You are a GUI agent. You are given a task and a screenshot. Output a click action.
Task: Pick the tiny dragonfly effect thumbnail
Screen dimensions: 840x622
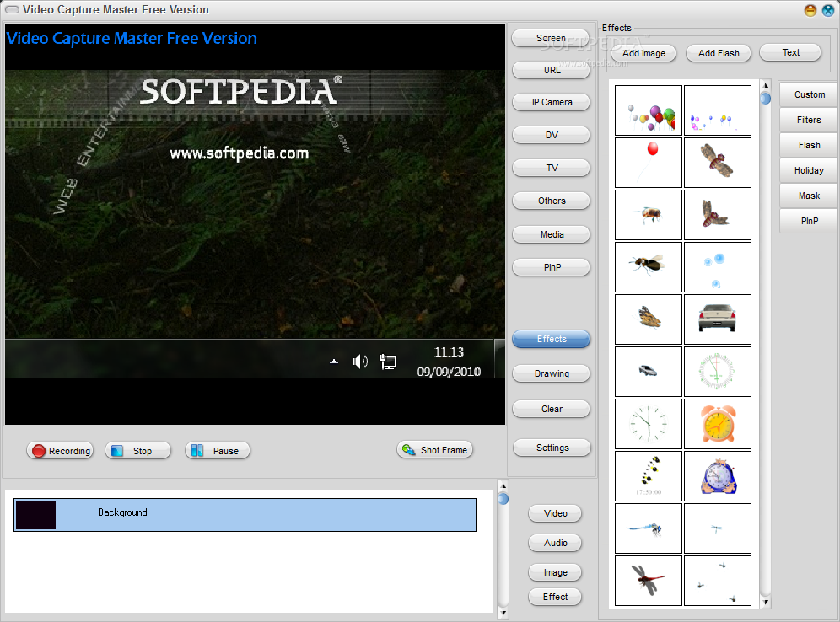click(x=718, y=528)
